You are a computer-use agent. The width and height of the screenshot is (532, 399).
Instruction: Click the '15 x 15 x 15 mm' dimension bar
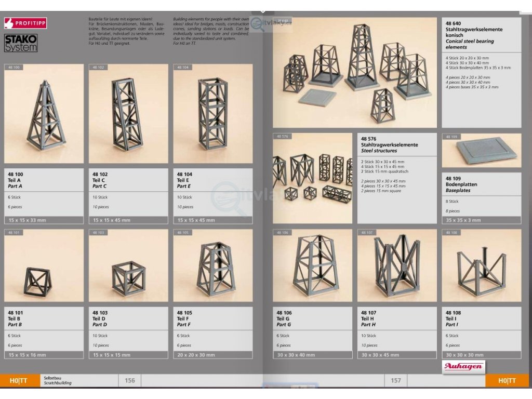tap(128, 355)
